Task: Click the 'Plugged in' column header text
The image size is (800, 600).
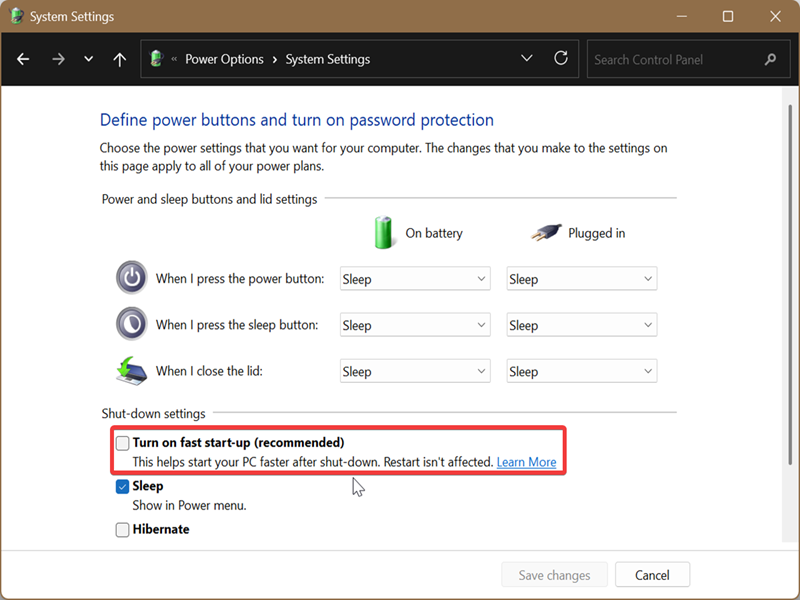Action: click(x=596, y=233)
